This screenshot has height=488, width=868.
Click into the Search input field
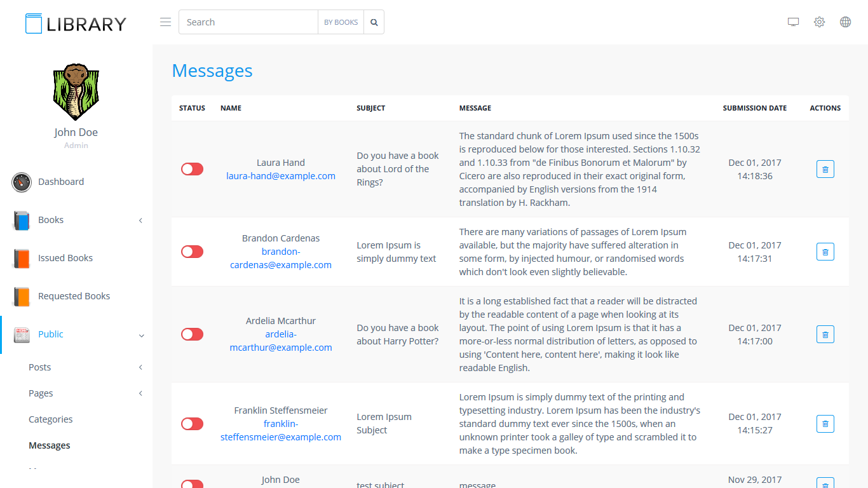click(x=248, y=22)
